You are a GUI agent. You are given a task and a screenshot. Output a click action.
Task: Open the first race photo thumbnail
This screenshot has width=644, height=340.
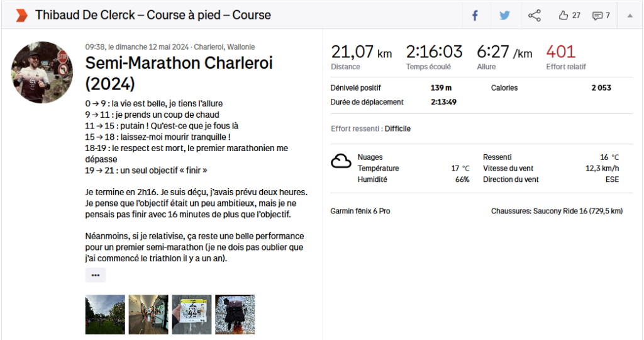(x=105, y=314)
